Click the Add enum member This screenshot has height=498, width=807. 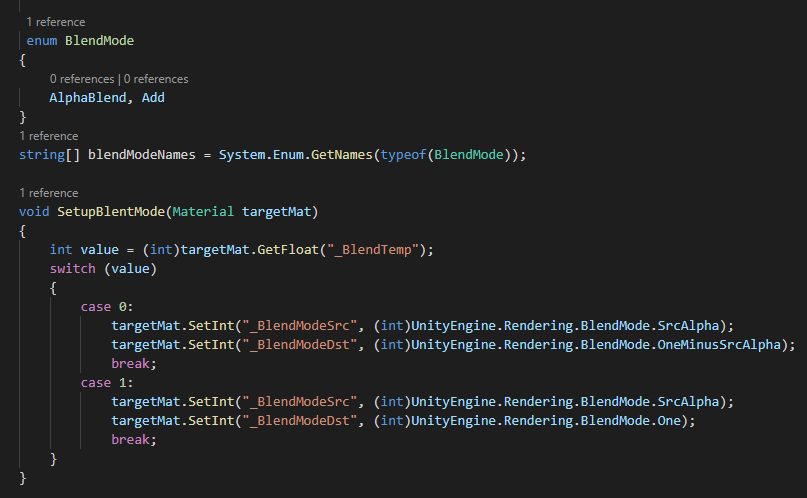coord(153,98)
